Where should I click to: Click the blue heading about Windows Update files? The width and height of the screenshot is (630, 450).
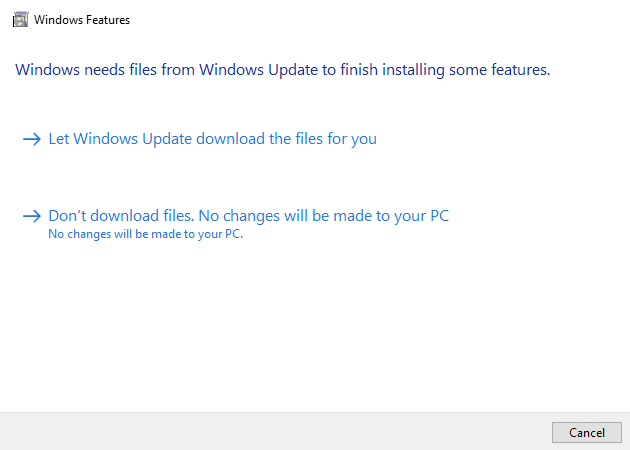pyautogui.click(x=282, y=70)
